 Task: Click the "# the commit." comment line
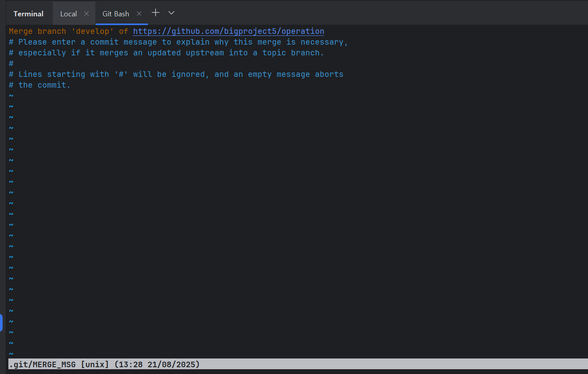pos(39,85)
